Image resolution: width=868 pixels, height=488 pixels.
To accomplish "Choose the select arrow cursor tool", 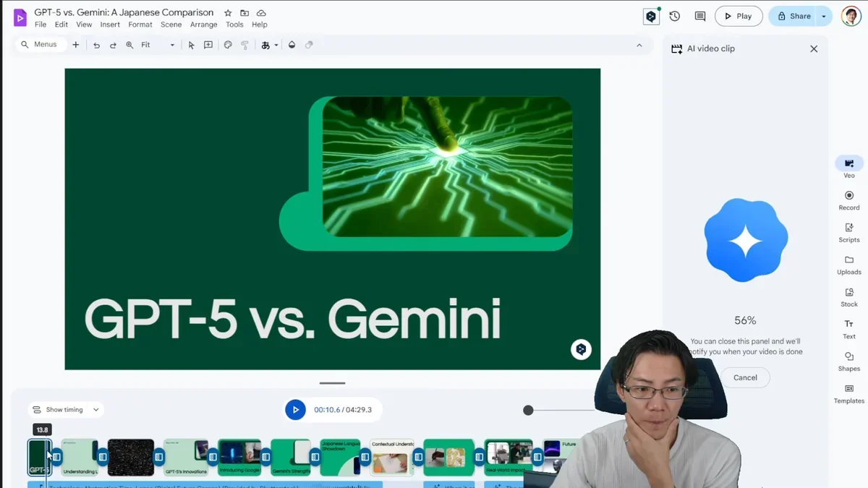I will pyautogui.click(x=191, y=45).
